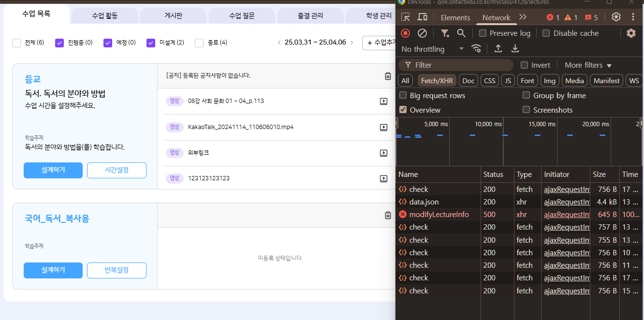Check the Disable cache option
Image resolution: width=644 pixels, height=320 pixels.
(546, 33)
